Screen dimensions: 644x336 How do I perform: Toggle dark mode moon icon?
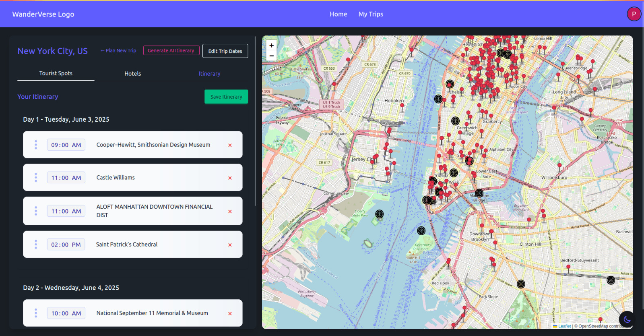coord(627,319)
